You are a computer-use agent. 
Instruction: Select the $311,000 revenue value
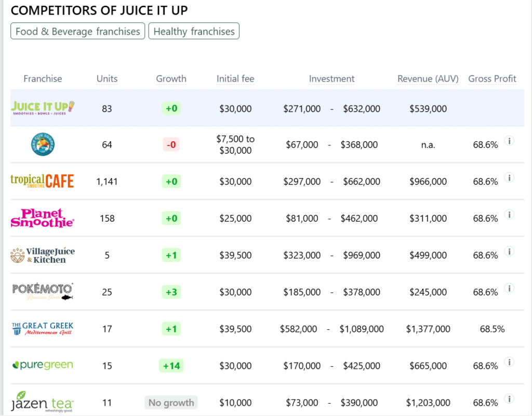[428, 218]
